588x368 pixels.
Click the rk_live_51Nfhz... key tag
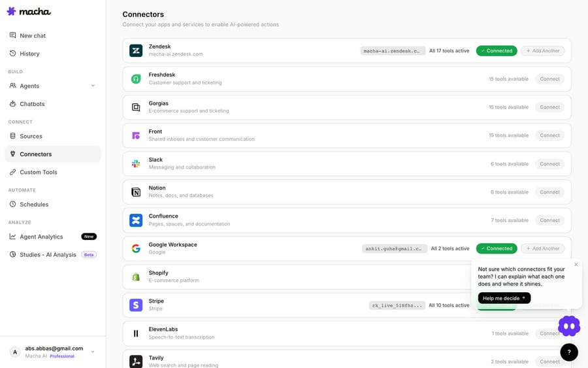coord(397,305)
